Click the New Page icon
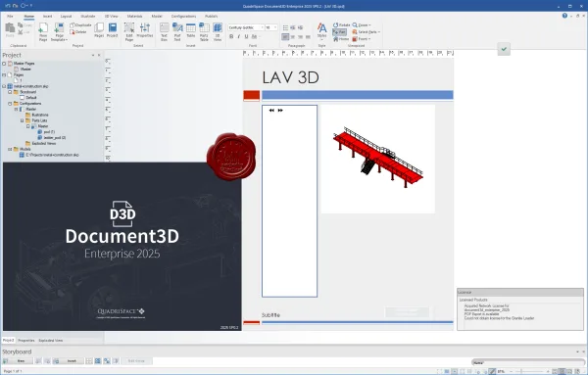The height and width of the screenshot is (375, 588). click(x=43, y=31)
